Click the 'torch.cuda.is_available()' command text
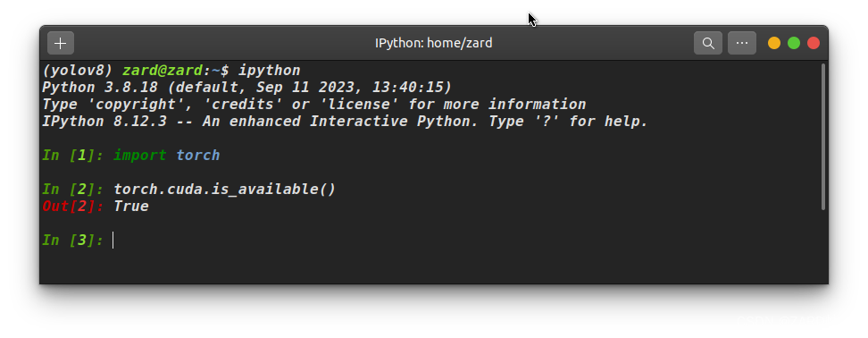Viewport: 868px width, 338px height. (x=224, y=190)
